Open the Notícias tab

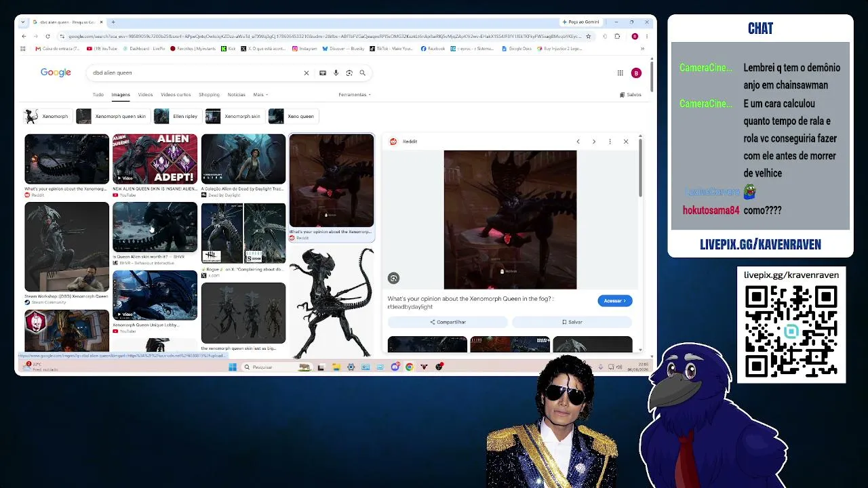(236, 95)
